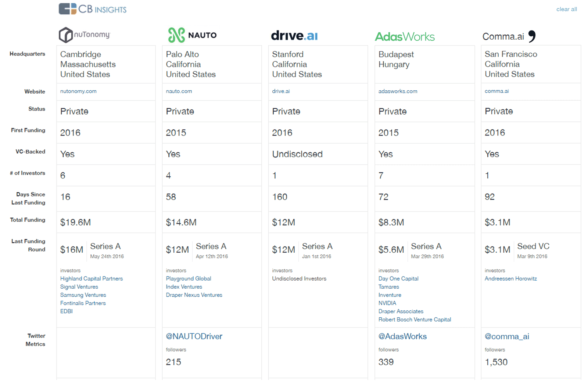The image size is (588, 383).
Task: Select the Twitter Metrics row label
Action: point(36,340)
